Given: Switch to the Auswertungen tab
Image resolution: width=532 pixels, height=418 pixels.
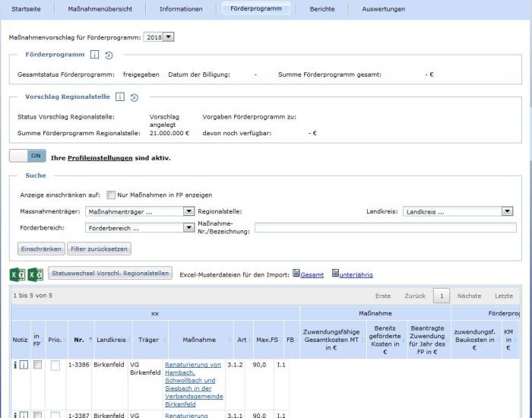Looking at the screenshot, I should click(383, 9).
